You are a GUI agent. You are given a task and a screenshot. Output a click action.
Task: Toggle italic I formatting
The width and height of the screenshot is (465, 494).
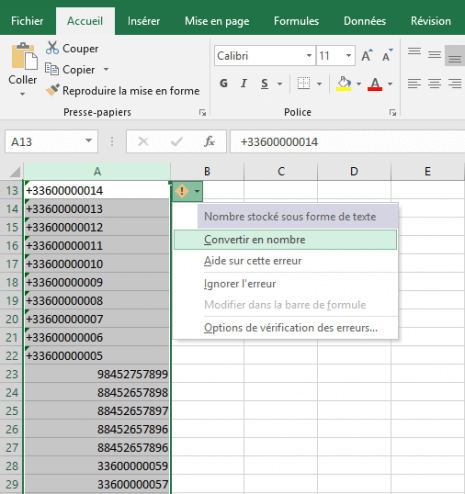(x=244, y=83)
